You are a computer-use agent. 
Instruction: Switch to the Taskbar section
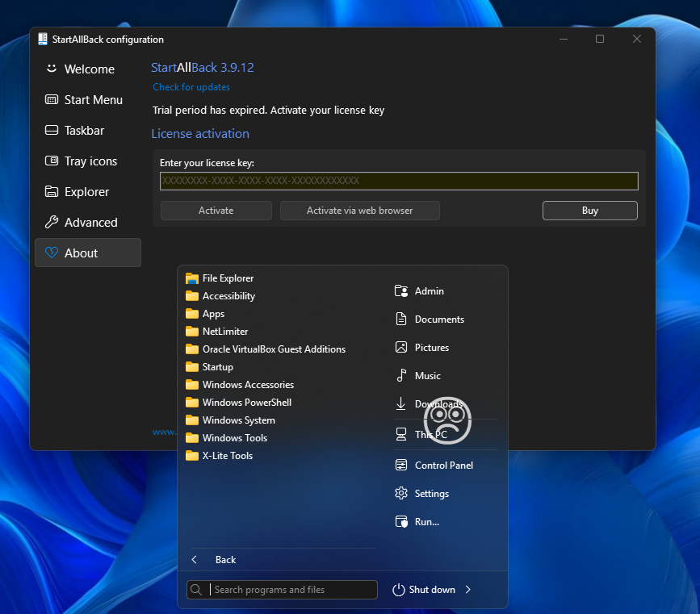pyautogui.click(x=88, y=130)
